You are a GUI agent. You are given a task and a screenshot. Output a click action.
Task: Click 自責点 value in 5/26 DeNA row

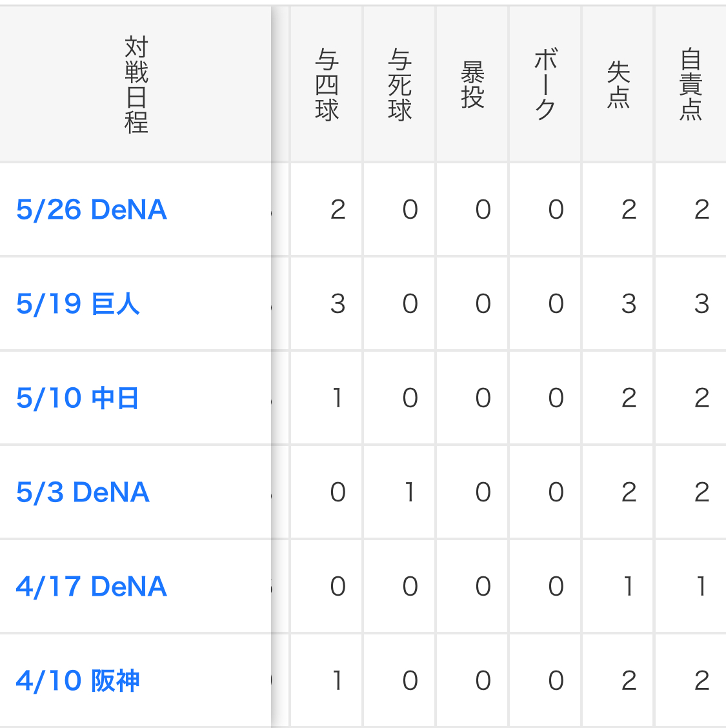tap(701, 210)
